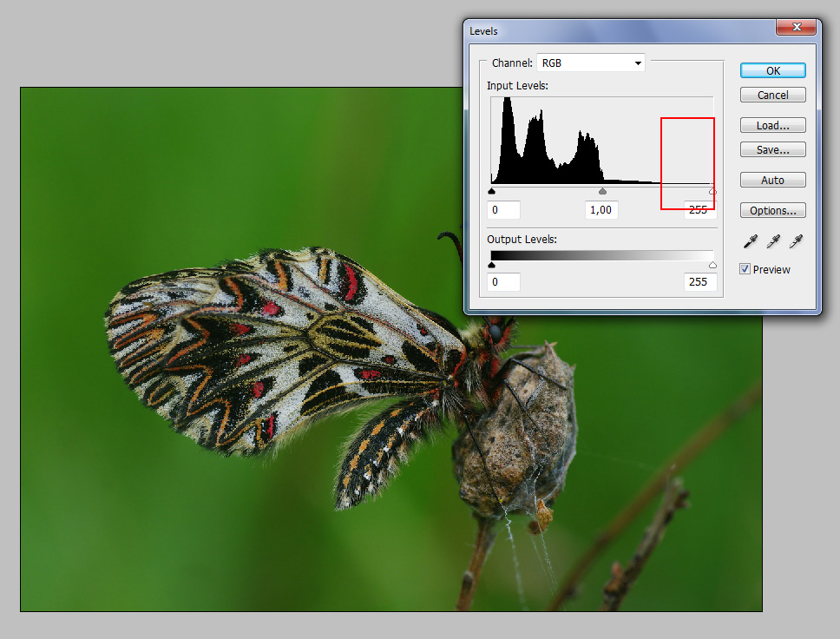The height and width of the screenshot is (639, 840).
Task: Click OK to apply Levels
Action: (x=772, y=70)
